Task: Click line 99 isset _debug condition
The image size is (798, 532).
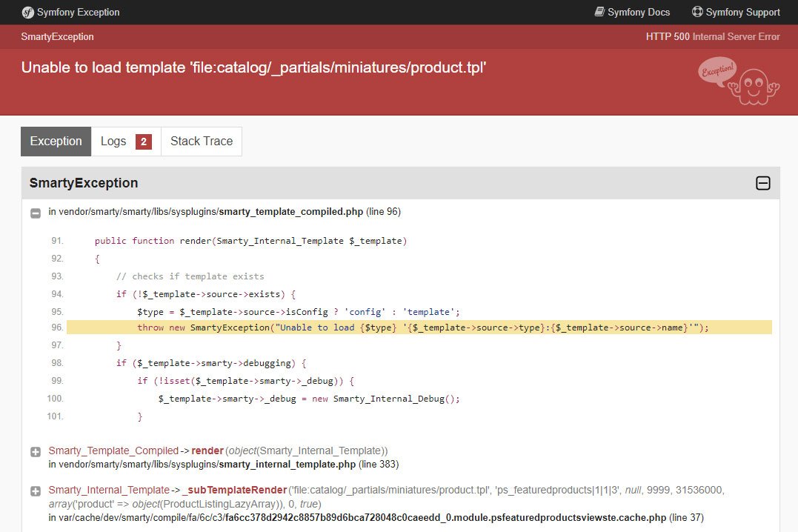Action: (x=246, y=381)
